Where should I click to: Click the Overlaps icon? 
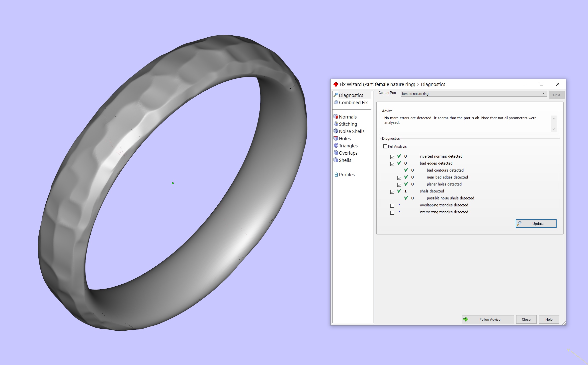[336, 153]
